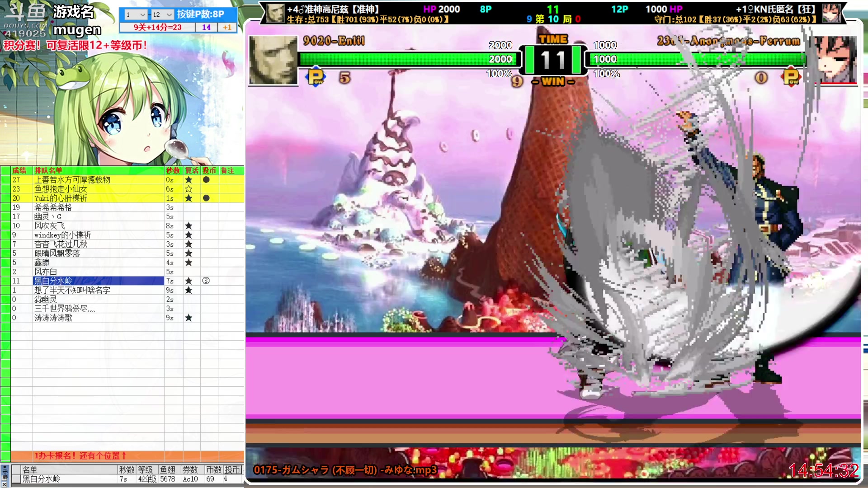Click small character thumbnail at top-right info bar
This screenshot has width=868, height=488.
point(831,13)
